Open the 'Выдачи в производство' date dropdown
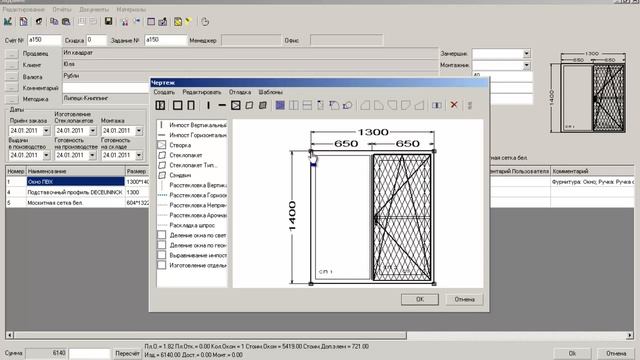The height and width of the screenshot is (360, 640). pyautogui.click(x=46, y=155)
